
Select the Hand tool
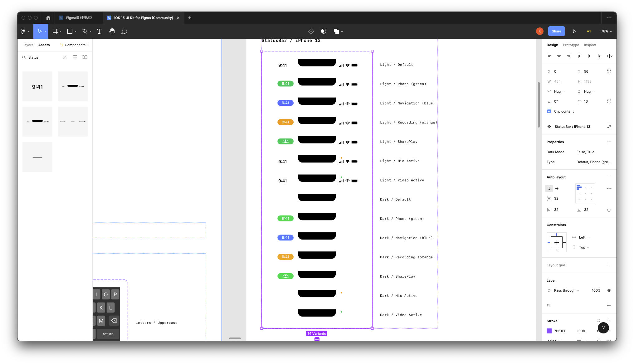point(112,31)
